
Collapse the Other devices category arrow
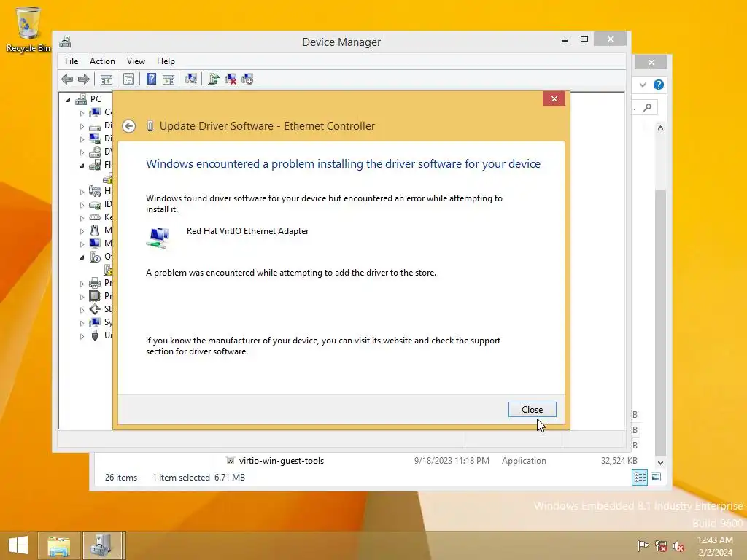[x=82, y=257]
